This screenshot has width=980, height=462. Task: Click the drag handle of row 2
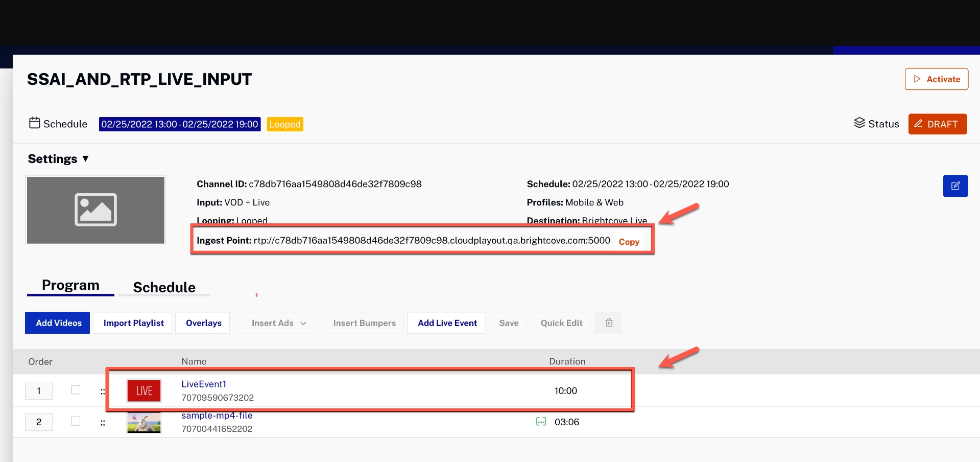tap(103, 423)
